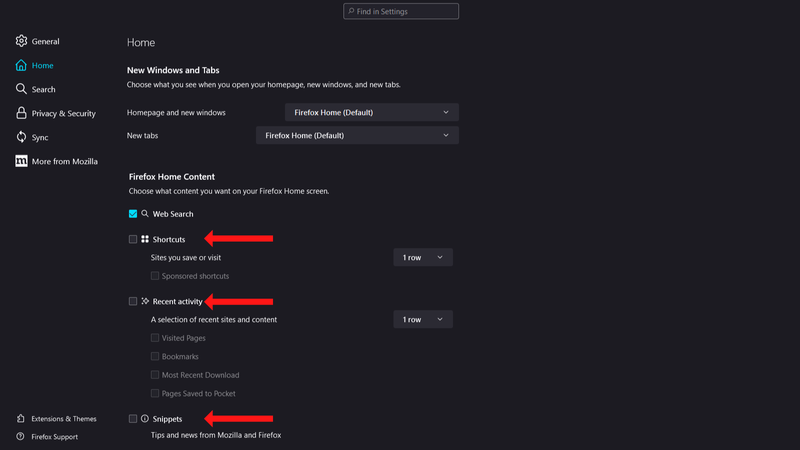Tick the Snippets checkbox
The height and width of the screenshot is (450, 800).
click(x=133, y=419)
